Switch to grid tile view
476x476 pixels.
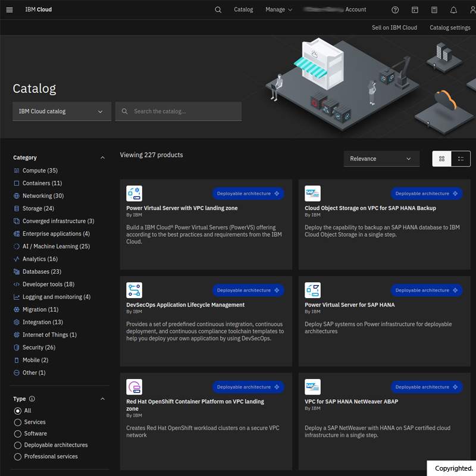[441, 159]
